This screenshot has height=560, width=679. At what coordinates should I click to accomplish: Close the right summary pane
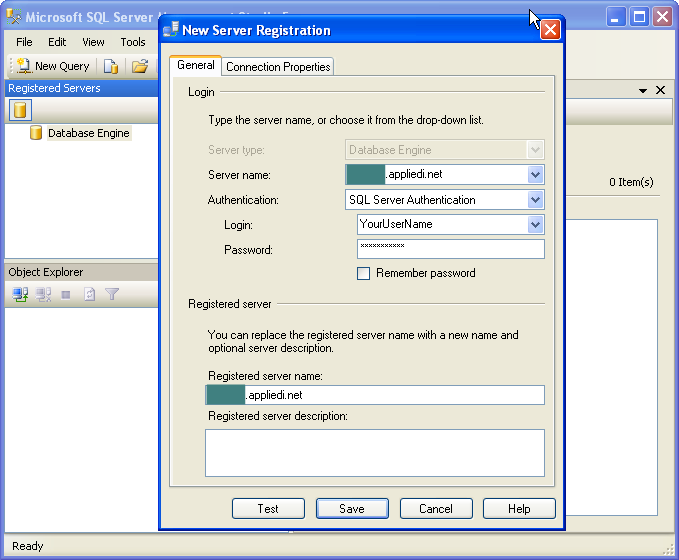point(660,90)
